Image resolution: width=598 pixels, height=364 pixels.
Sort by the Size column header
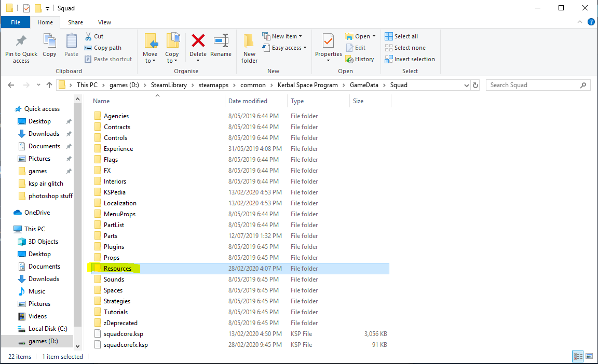click(370, 101)
